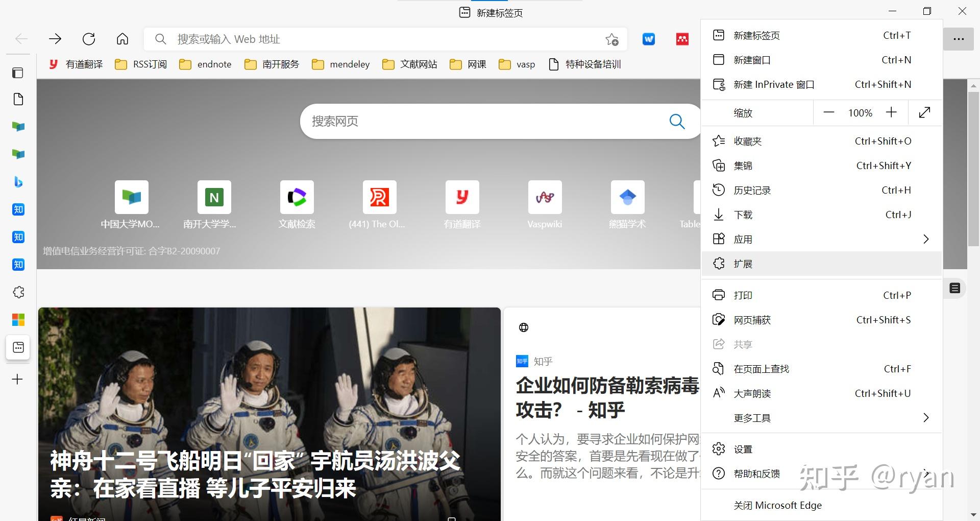Open 新建 InPrivate 窗口
The width and height of the screenshot is (980, 521).
coord(822,84)
